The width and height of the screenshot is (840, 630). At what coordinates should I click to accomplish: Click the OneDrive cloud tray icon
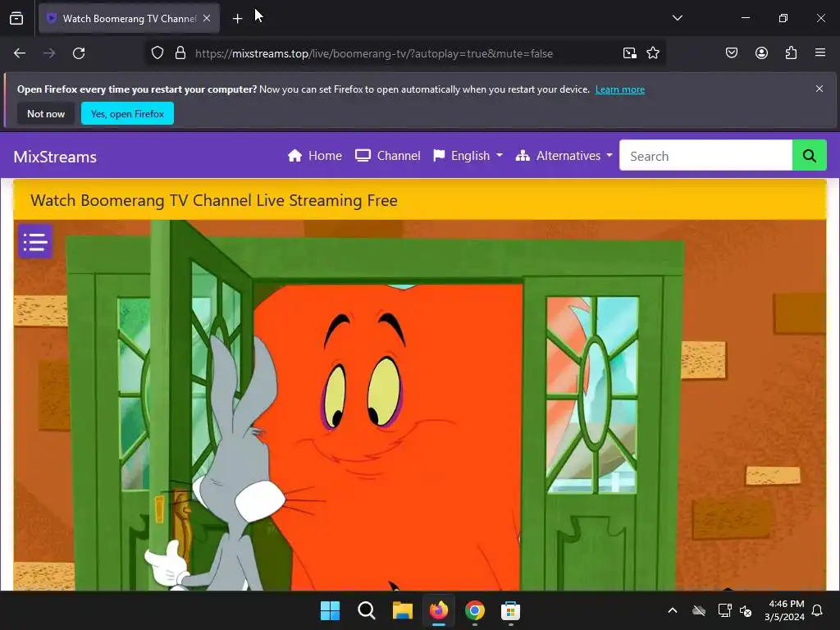click(x=699, y=610)
